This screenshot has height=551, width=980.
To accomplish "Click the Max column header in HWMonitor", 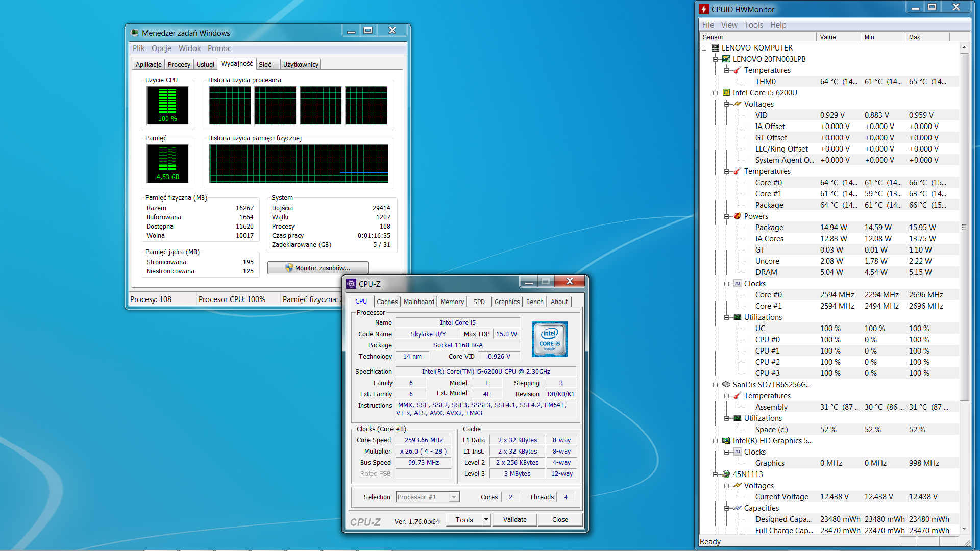I will coord(927,37).
